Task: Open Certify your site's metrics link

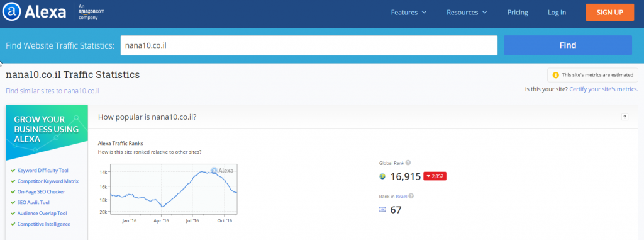Action: [603, 89]
